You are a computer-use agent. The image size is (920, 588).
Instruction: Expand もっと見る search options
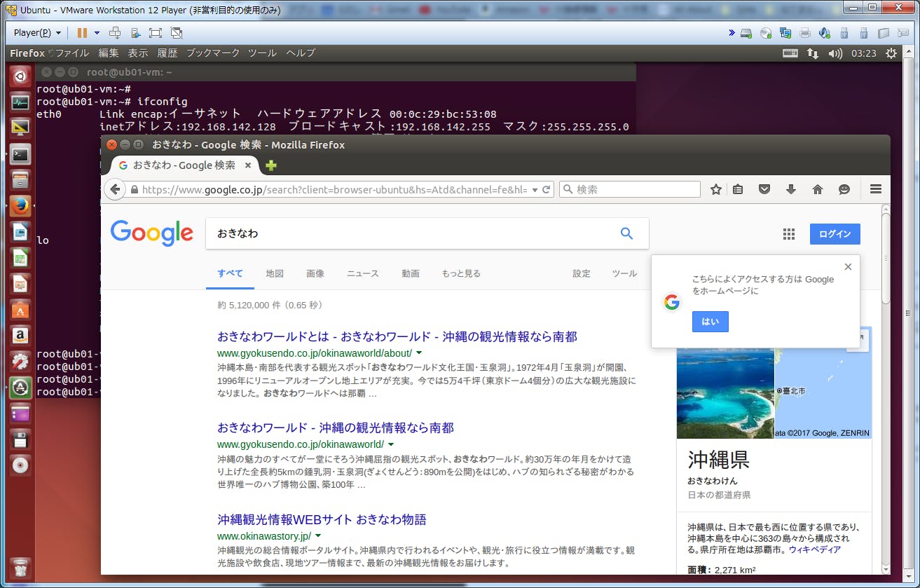click(x=461, y=273)
